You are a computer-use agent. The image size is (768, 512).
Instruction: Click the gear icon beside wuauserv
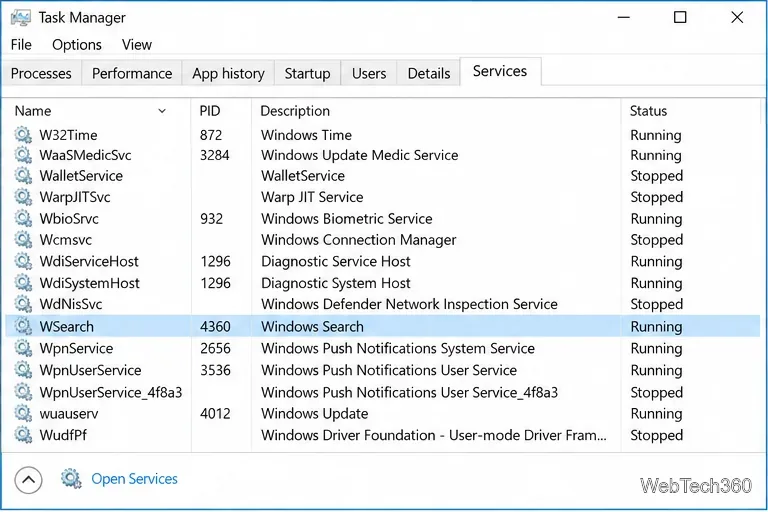(23, 414)
